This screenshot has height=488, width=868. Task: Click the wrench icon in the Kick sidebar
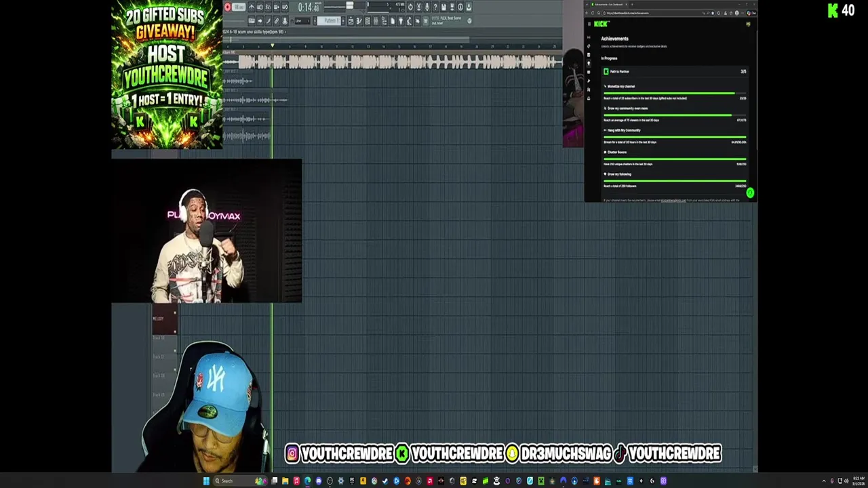click(589, 81)
